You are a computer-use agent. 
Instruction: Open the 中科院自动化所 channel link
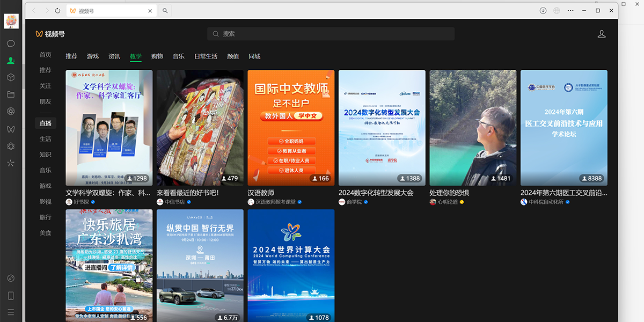(545, 202)
